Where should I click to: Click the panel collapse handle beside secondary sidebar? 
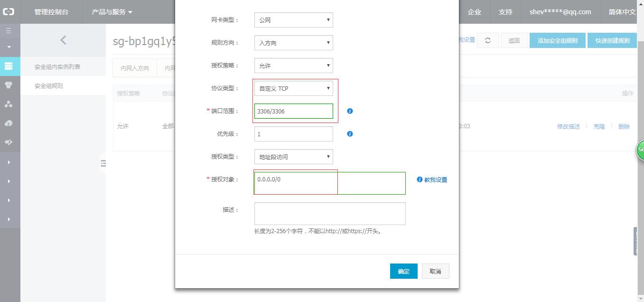103,163
